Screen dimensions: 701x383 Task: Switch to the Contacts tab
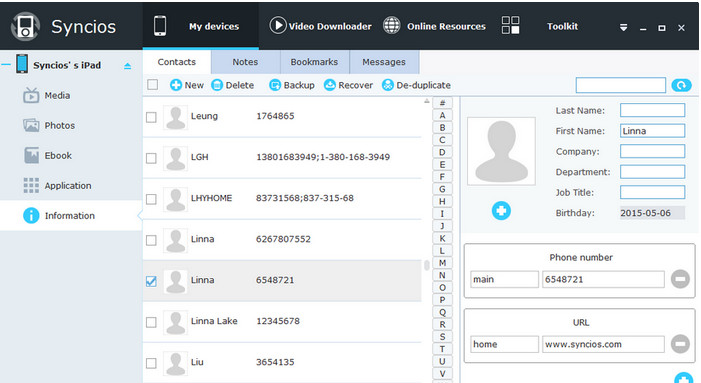pos(177,62)
